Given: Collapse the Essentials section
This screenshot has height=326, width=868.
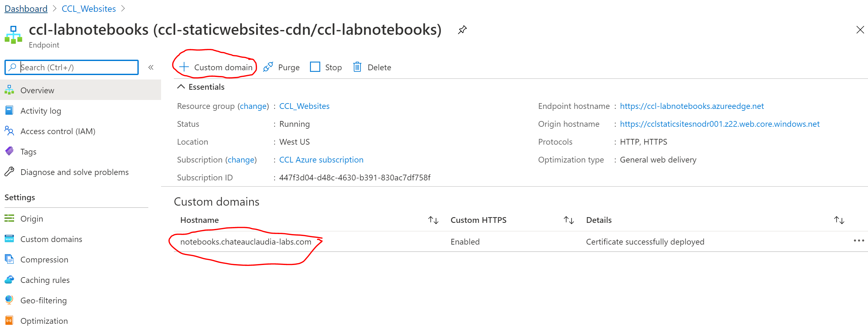Looking at the screenshot, I should [181, 87].
